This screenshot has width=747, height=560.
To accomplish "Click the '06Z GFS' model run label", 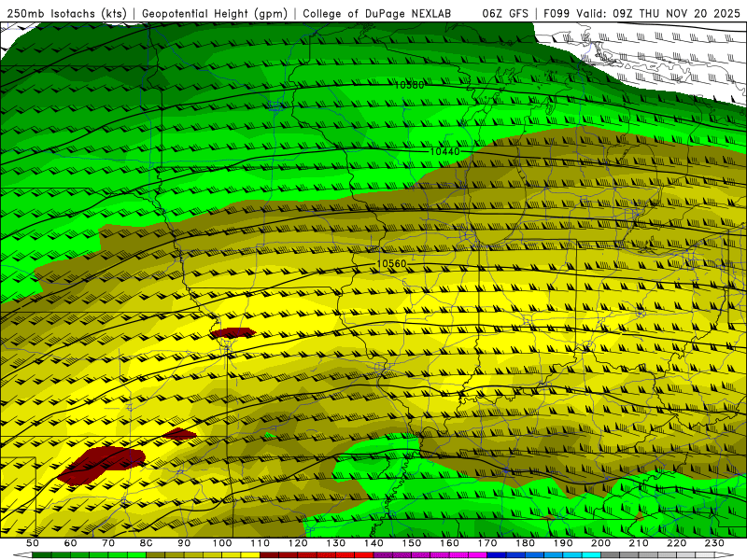I will pyautogui.click(x=505, y=13).
